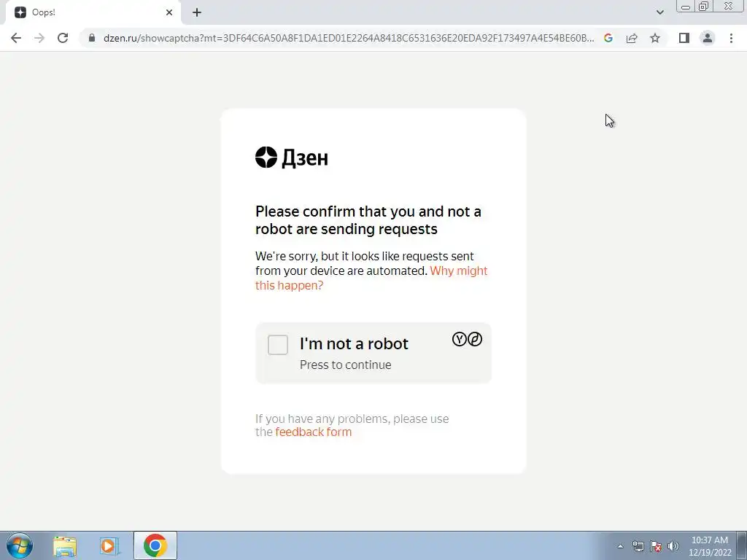The height and width of the screenshot is (560, 747).
Task: Bookmark this page with the star icon
Action: tap(655, 38)
